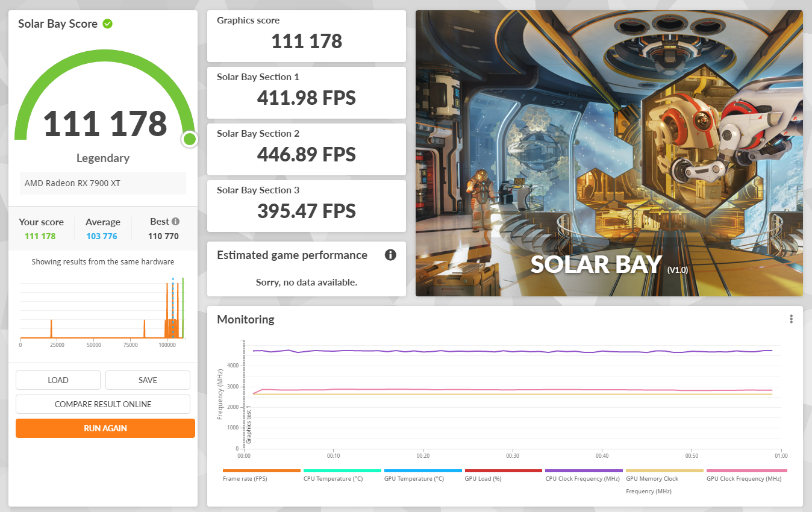Click the Legendary rating label

(x=103, y=158)
